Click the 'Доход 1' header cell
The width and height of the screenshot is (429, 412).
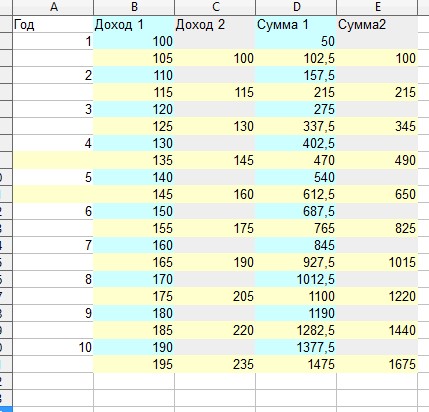134,24
